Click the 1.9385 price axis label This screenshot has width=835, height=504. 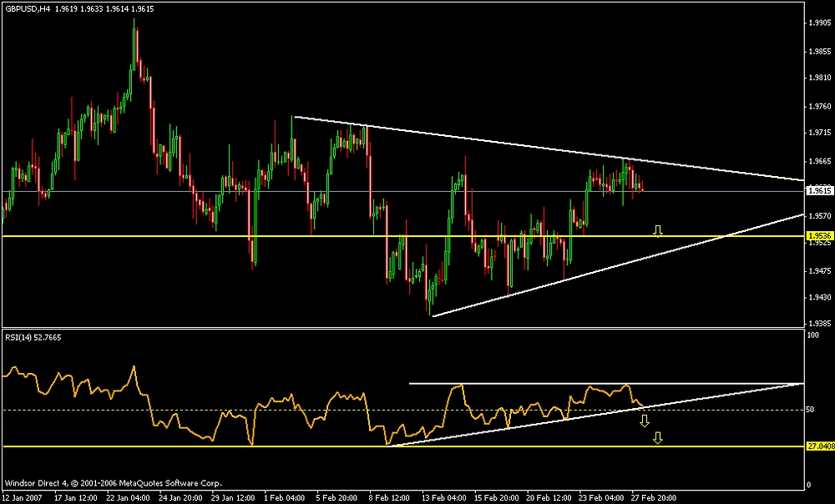pos(819,324)
